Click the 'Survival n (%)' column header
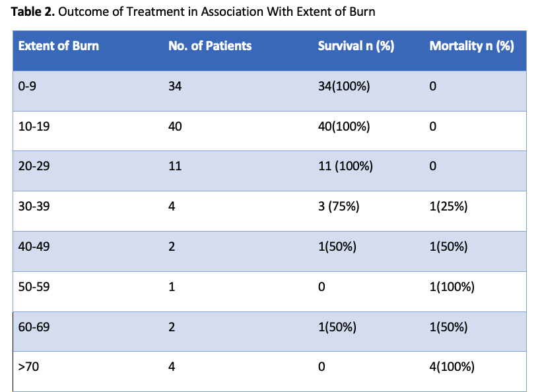The width and height of the screenshot is (540, 392). point(356,46)
